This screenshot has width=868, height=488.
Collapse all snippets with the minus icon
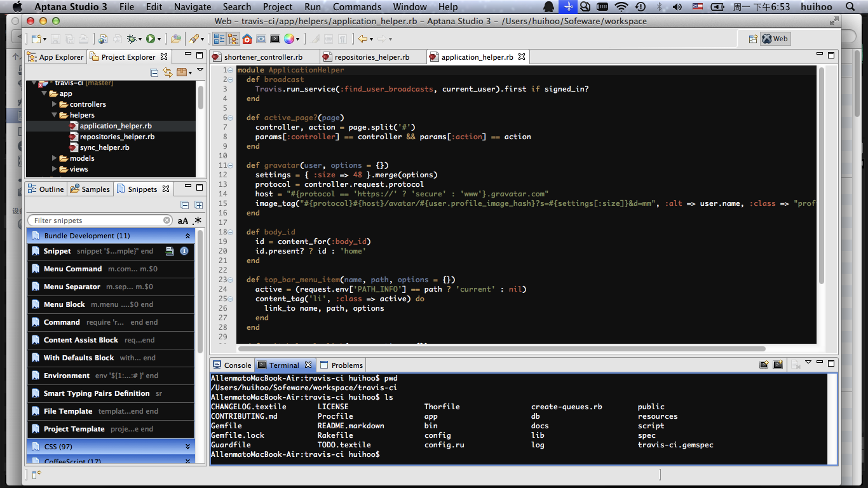(x=185, y=205)
